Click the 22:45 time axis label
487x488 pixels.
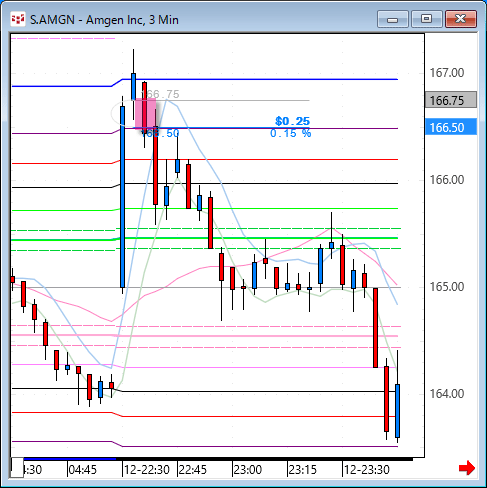click(193, 470)
